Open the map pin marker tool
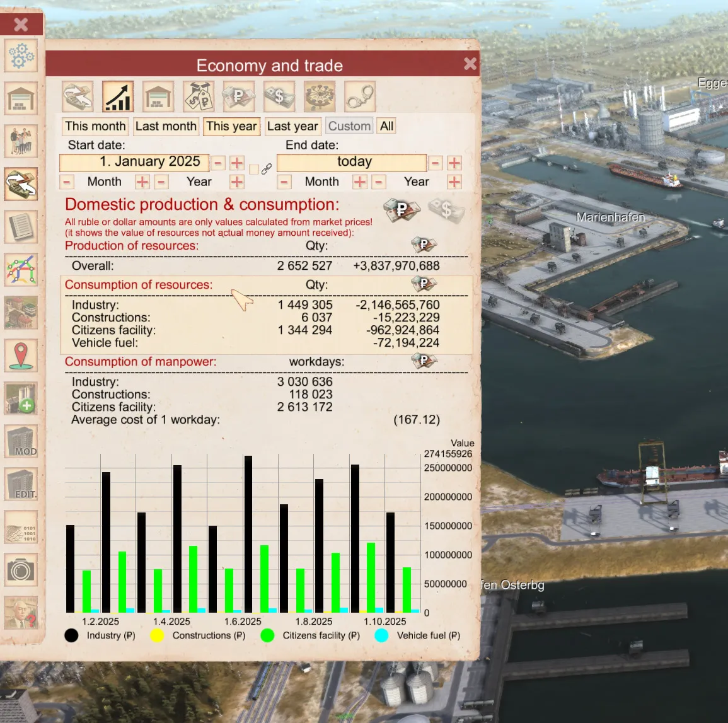Viewport: 728px width, 723px height. 21,356
